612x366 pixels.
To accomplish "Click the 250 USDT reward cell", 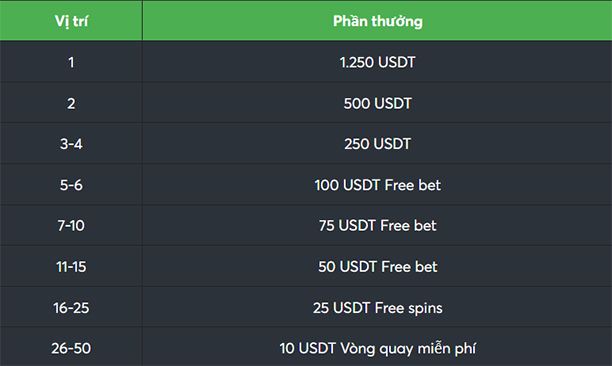I will tap(377, 144).
